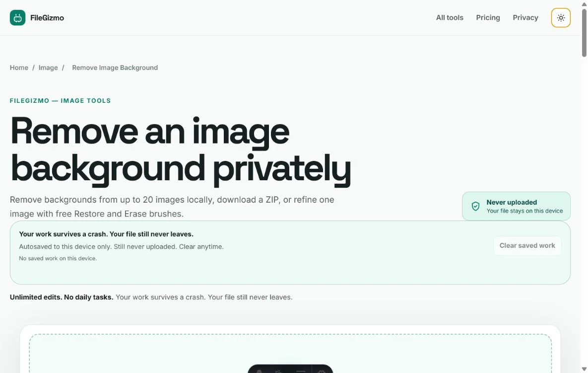Click the Never uploaded badge
Viewport: 588px width, 373px height.
516,206
